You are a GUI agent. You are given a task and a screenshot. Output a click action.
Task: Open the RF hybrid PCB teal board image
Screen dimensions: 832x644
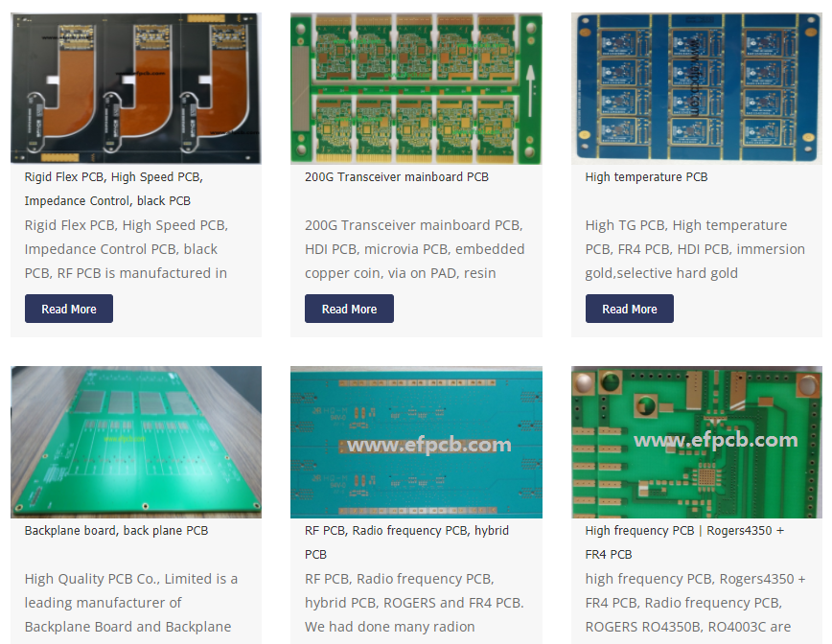click(x=416, y=442)
